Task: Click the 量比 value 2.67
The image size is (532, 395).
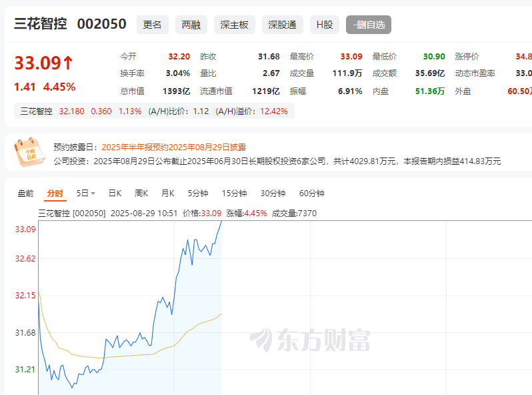Action: click(271, 73)
